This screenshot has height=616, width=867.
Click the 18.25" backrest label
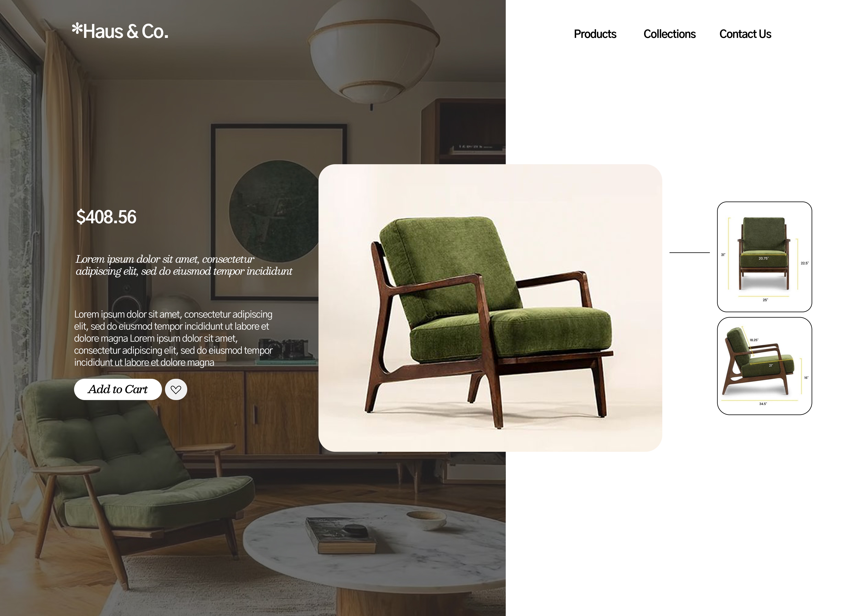(754, 340)
